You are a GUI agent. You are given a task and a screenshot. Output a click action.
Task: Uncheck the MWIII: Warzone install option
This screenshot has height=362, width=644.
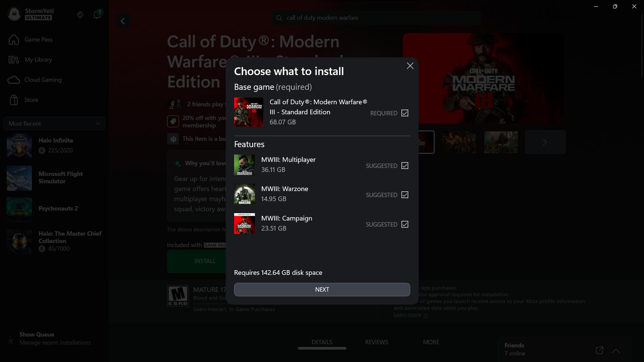[405, 195]
